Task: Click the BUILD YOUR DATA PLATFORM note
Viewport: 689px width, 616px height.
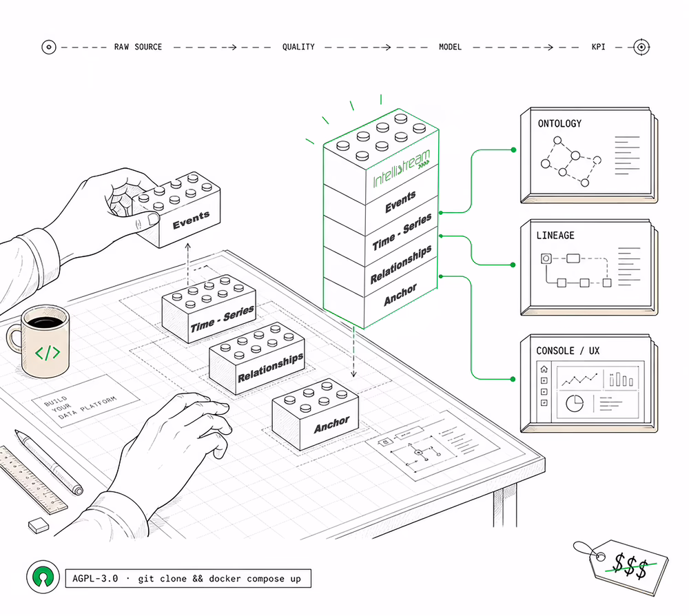Action: coord(86,401)
